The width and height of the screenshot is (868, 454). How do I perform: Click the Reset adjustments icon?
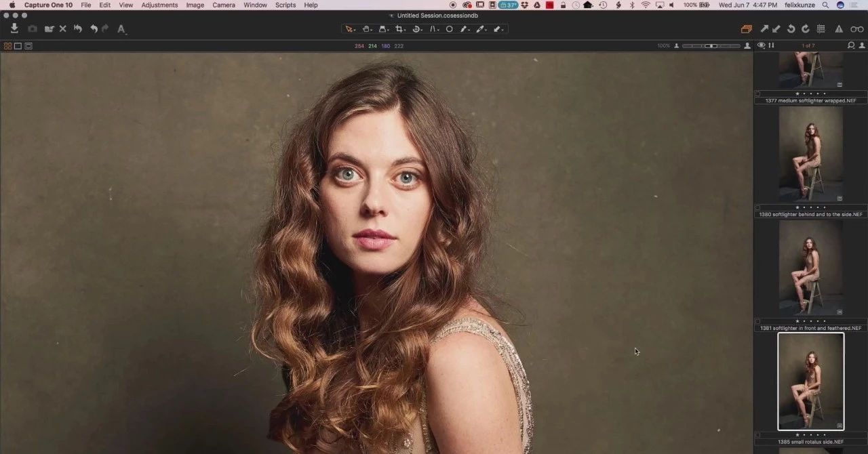tap(78, 29)
